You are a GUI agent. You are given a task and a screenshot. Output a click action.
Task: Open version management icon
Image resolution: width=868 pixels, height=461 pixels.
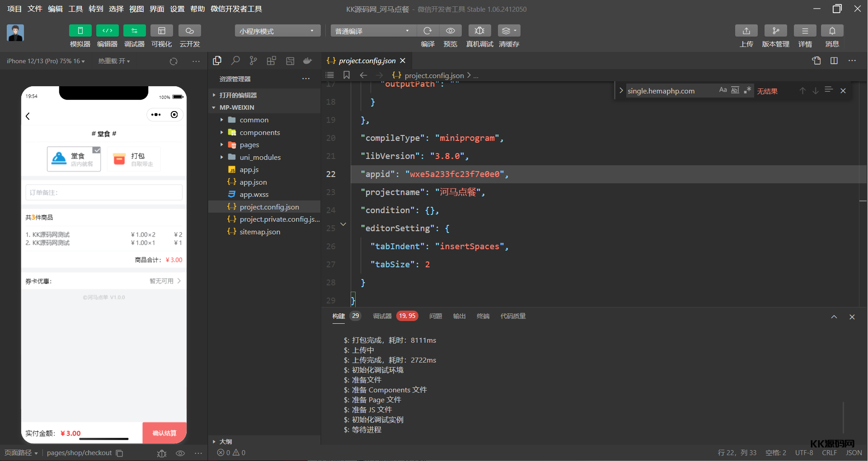pos(776,31)
